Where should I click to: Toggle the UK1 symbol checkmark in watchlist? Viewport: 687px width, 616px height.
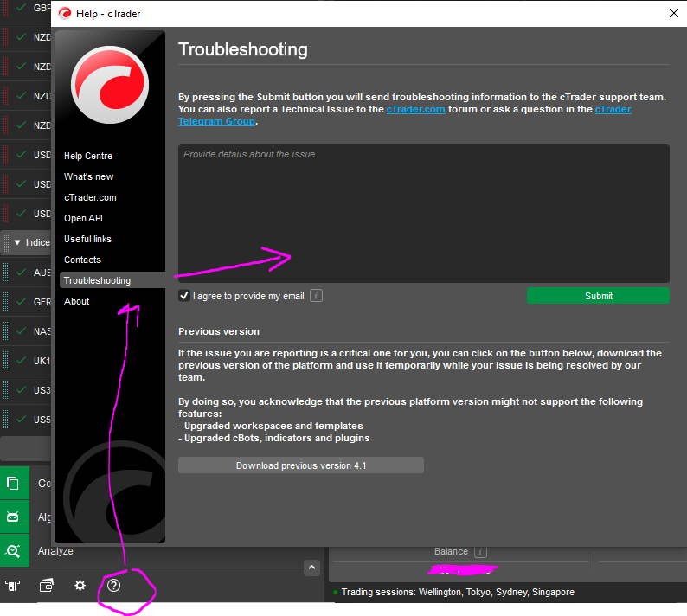[21, 360]
